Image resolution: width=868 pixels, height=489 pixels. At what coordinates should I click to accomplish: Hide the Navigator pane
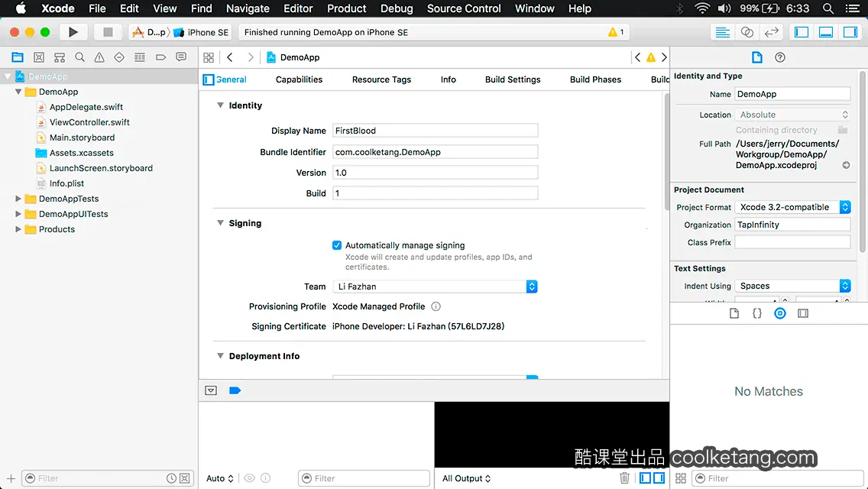coord(801,32)
